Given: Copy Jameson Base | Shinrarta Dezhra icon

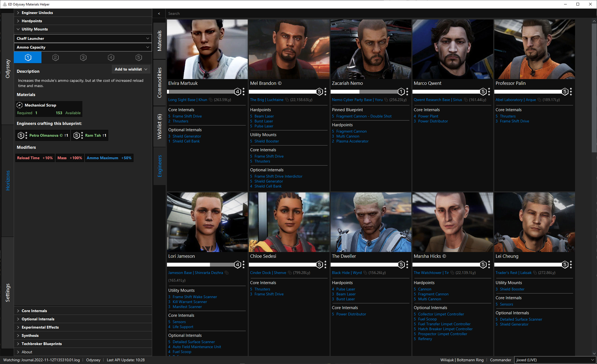Looking at the screenshot, I should pyautogui.click(x=227, y=273).
